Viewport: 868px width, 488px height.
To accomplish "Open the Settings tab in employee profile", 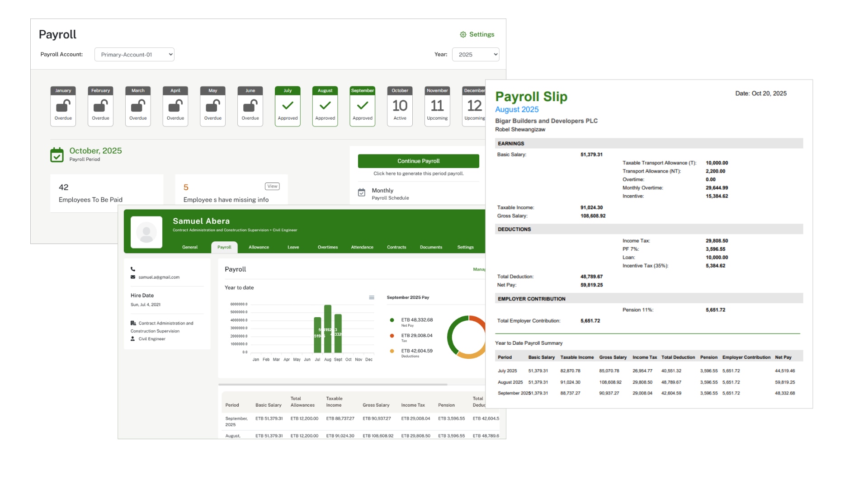I will pyautogui.click(x=466, y=247).
